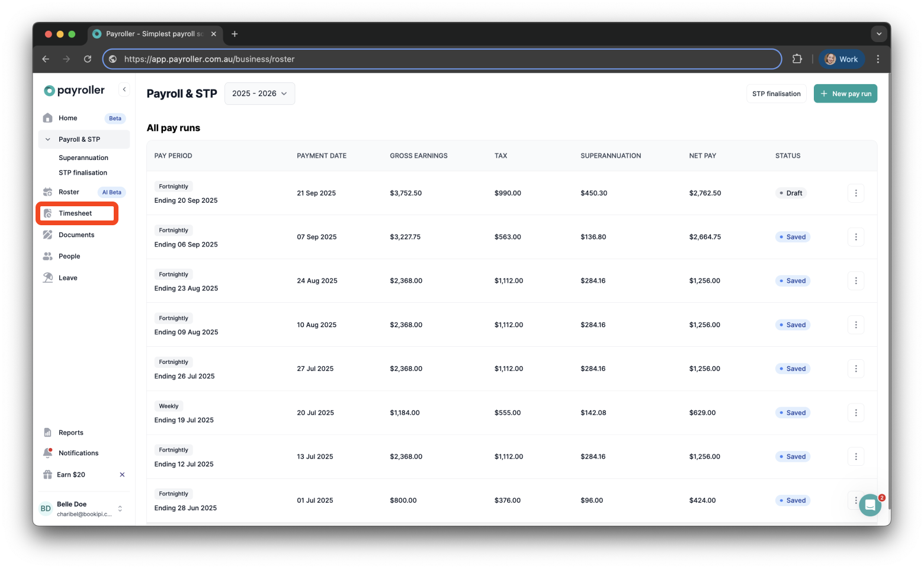This screenshot has width=924, height=569.
Task: Select Superannuation under Payroll & STP
Action: click(x=83, y=158)
